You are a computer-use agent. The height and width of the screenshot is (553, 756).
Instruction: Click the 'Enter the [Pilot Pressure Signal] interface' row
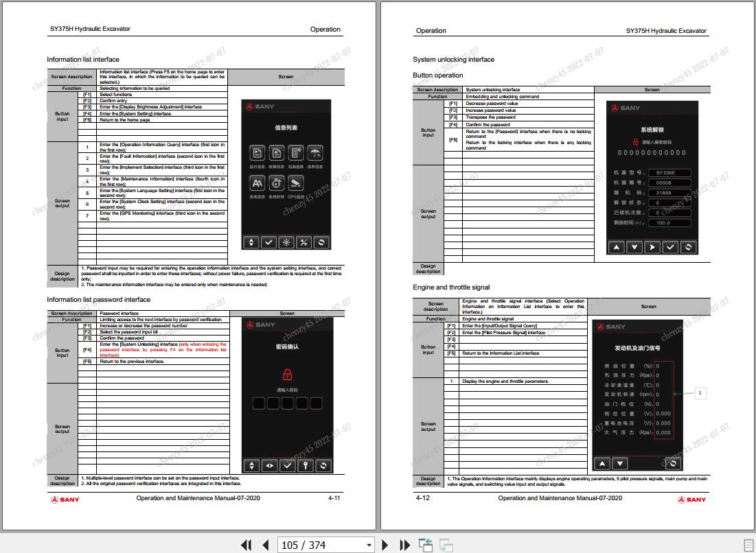tap(523, 332)
